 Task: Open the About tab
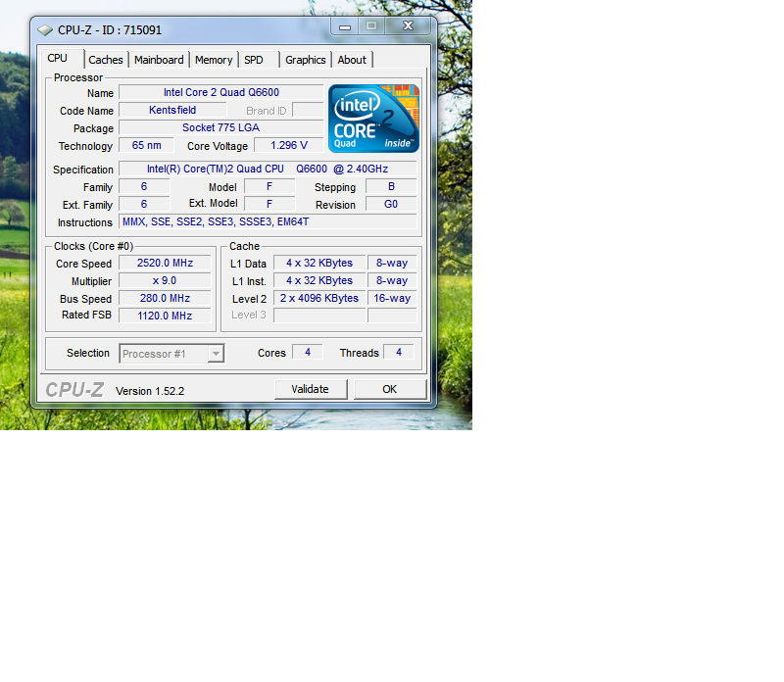(x=352, y=60)
